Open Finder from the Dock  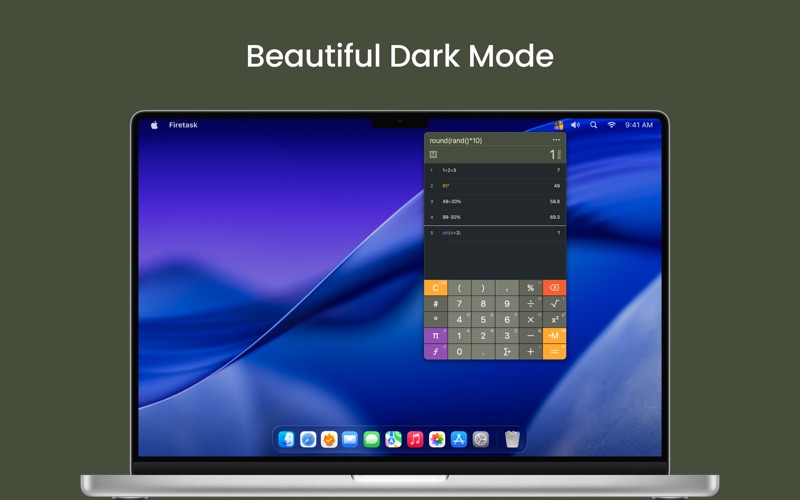click(x=286, y=439)
